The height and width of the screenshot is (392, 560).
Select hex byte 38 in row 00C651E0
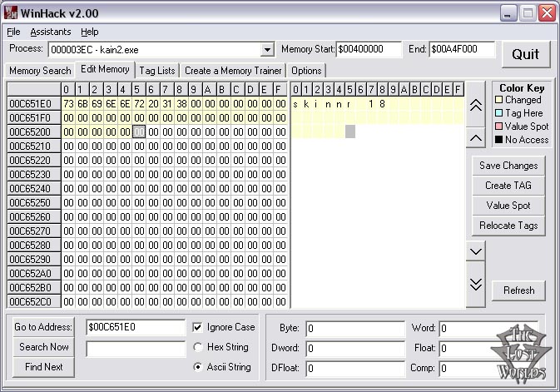(x=181, y=104)
